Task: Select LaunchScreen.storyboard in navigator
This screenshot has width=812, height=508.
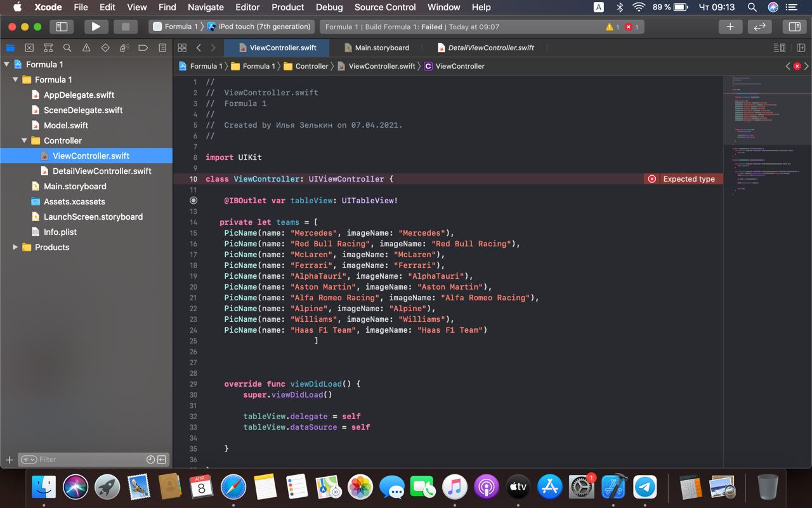Action: coord(93,217)
